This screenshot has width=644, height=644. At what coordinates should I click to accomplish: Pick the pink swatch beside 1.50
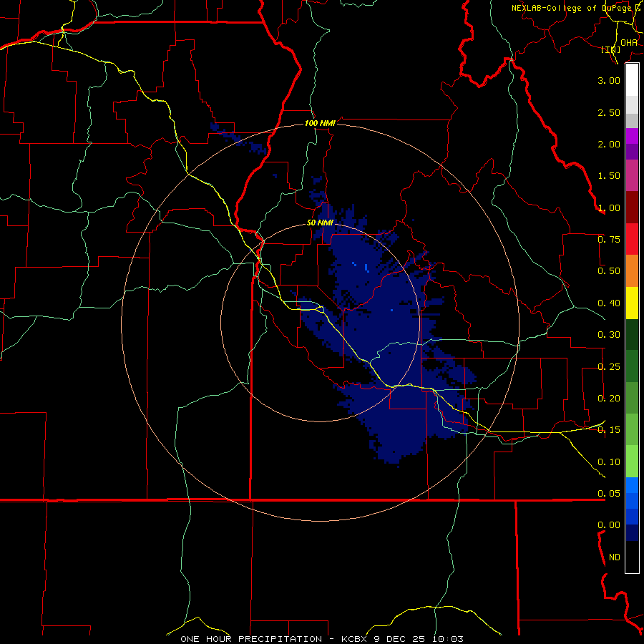click(632, 175)
